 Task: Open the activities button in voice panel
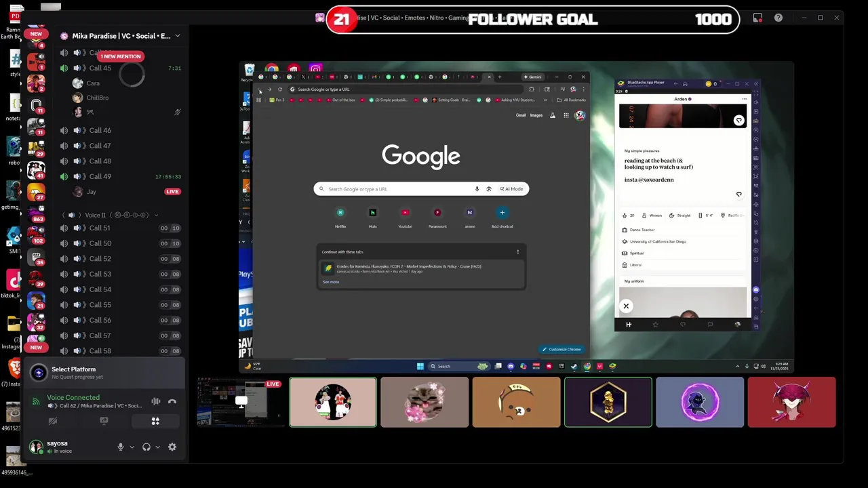[x=155, y=421]
